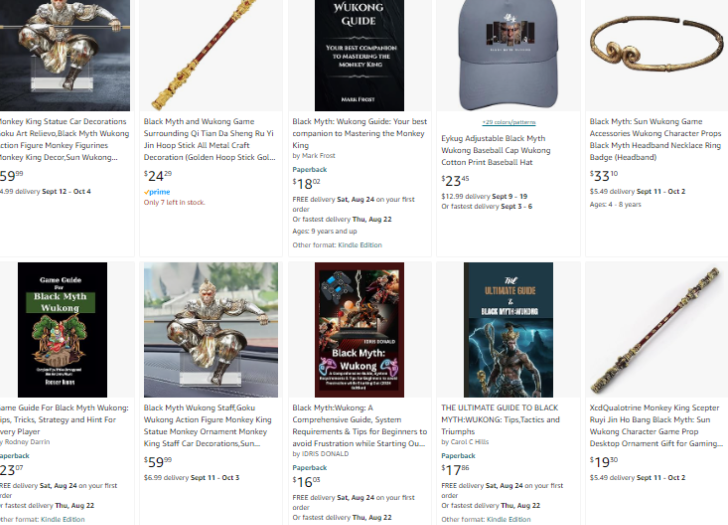The image size is (728, 525).
Task: Open the Eykug Adjustable Black Myth Wukong Baseball Cap title
Action: pos(495,150)
